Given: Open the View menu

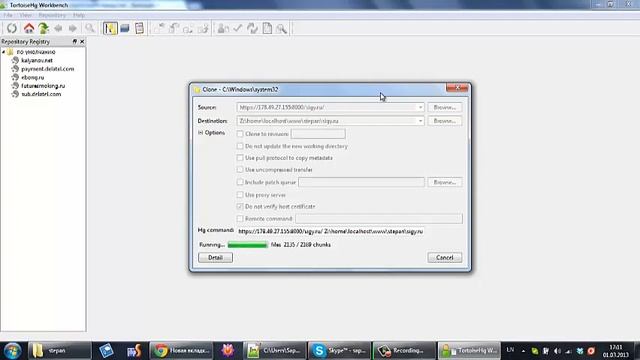Looking at the screenshot, I should click(x=25, y=15).
